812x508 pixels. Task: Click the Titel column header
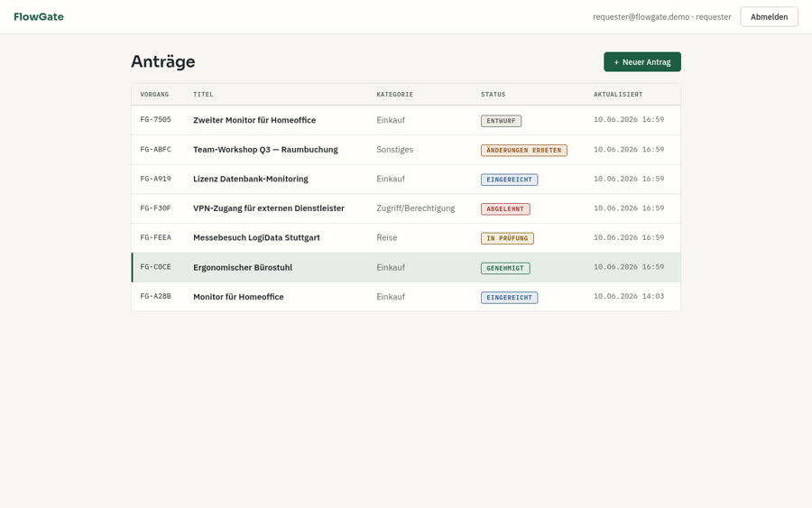tap(203, 94)
